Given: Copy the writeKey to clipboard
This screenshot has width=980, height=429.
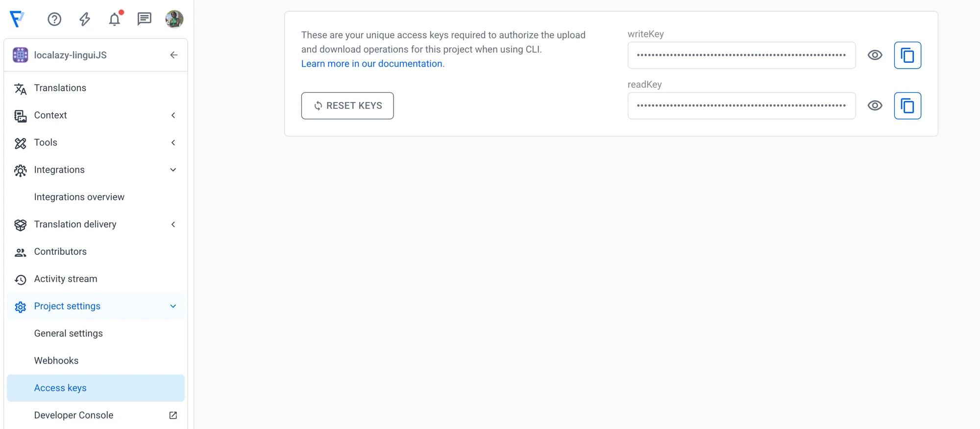Looking at the screenshot, I should (907, 55).
